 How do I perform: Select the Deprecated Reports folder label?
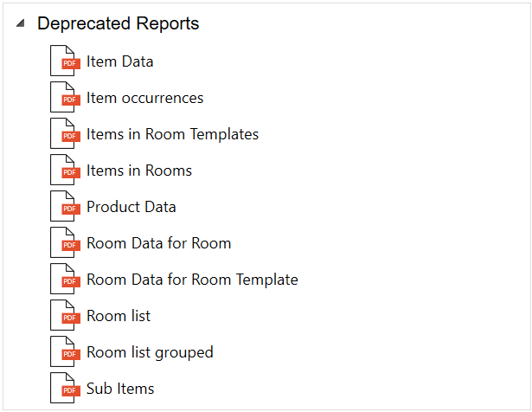pyautogui.click(x=118, y=24)
